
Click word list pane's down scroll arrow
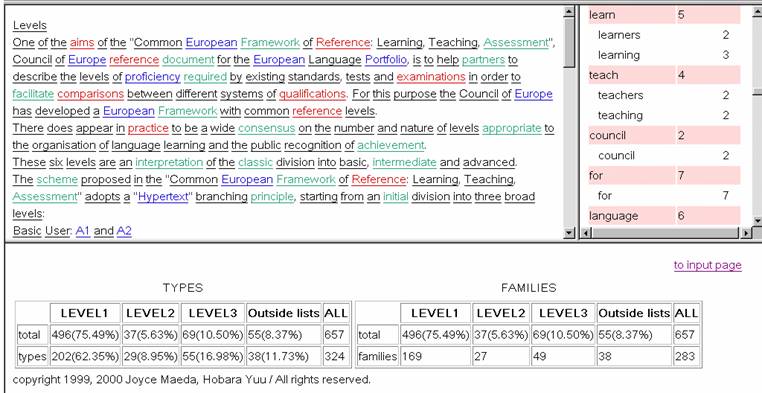click(x=757, y=221)
